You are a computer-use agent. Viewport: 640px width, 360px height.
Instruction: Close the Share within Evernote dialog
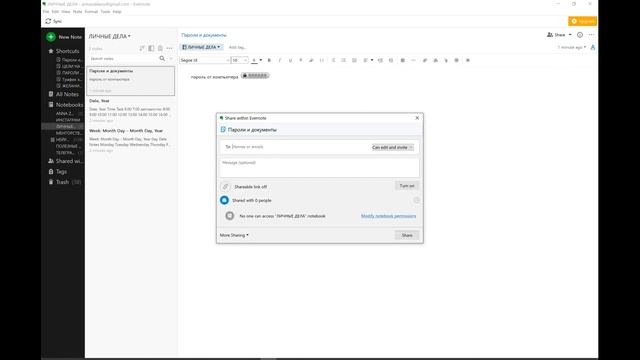[x=417, y=118]
